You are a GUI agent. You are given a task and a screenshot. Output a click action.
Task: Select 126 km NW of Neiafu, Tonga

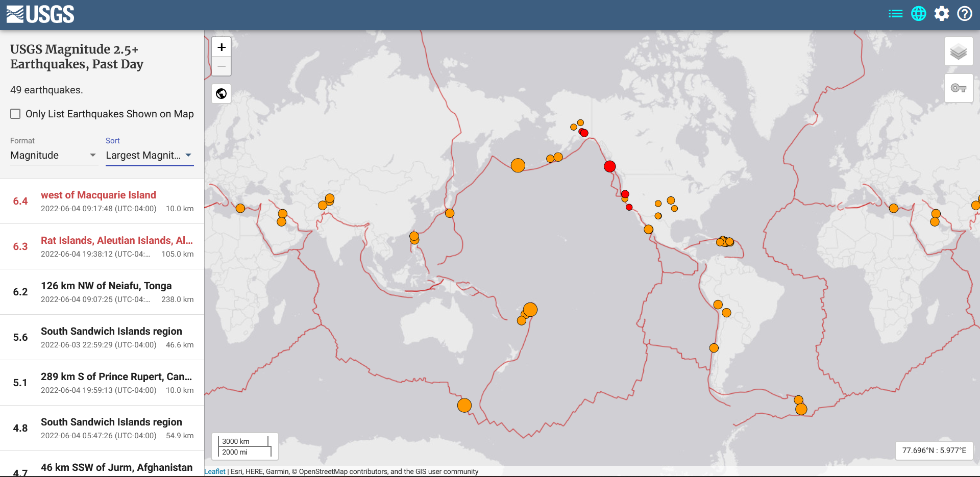(x=102, y=292)
